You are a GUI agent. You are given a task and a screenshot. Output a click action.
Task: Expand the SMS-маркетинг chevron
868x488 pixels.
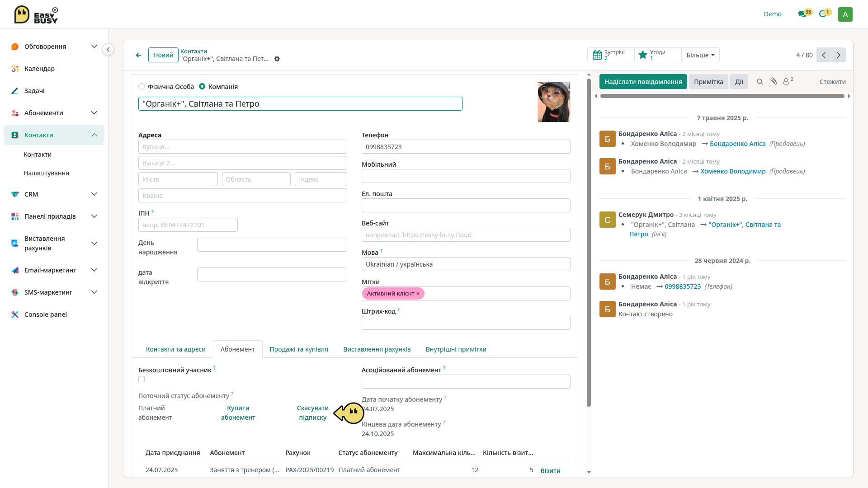tap(94, 292)
